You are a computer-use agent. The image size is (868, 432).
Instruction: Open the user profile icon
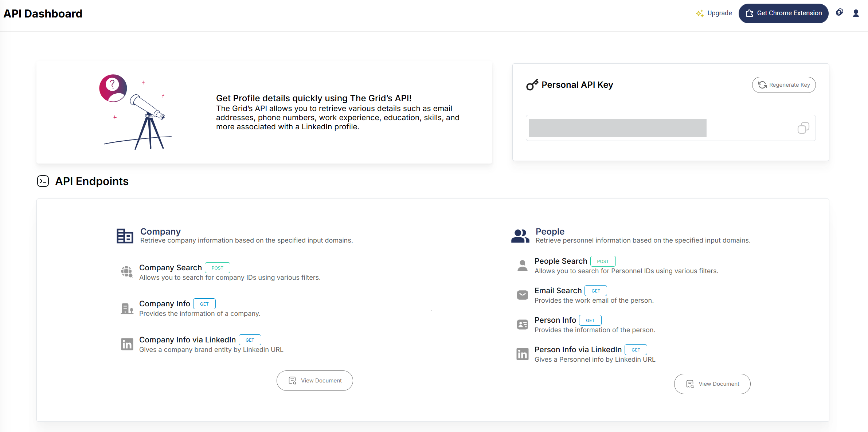(x=856, y=13)
